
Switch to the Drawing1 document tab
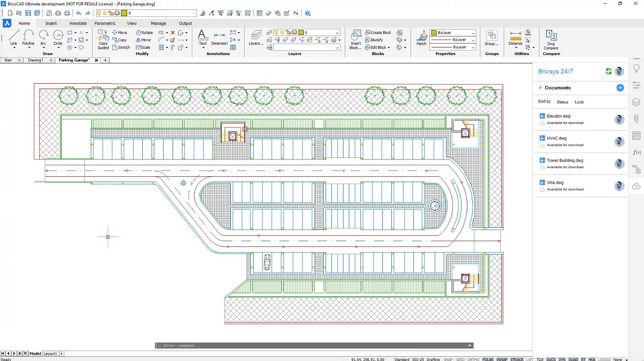[x=35, y=60]
